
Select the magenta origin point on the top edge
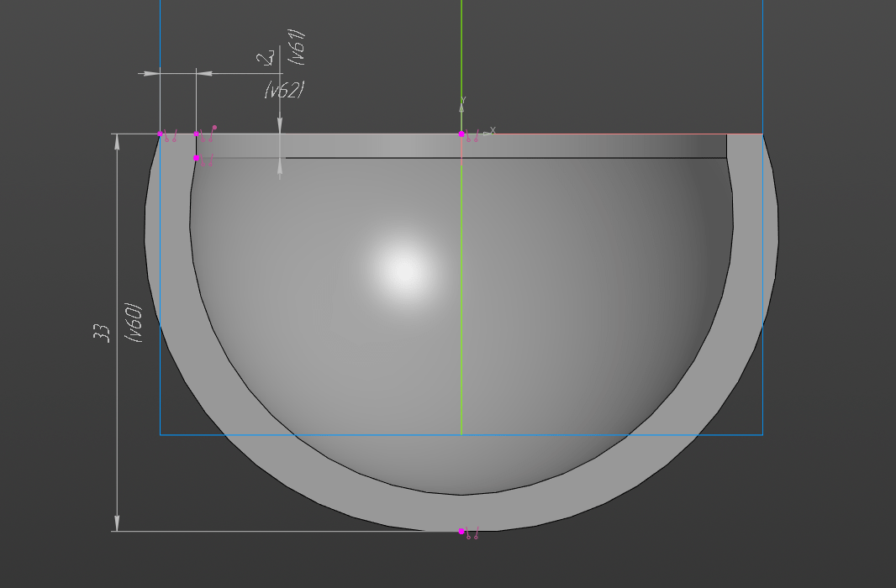tap(461, 134)
